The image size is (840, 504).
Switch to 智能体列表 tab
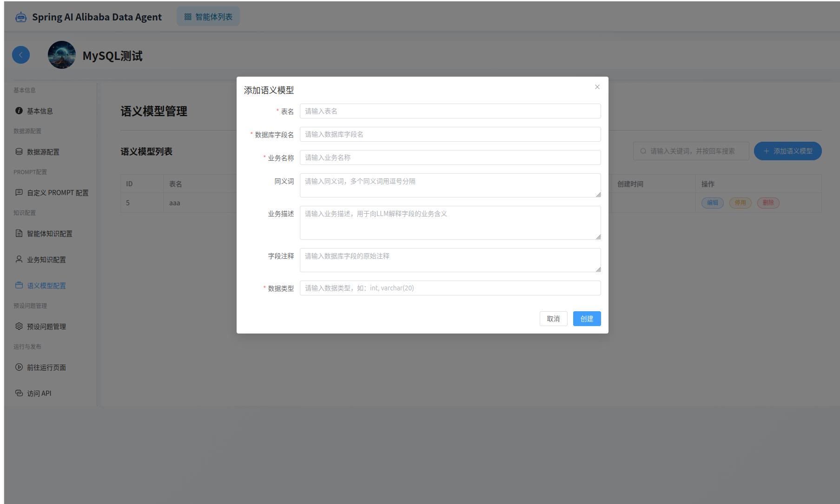pos(208,17)
